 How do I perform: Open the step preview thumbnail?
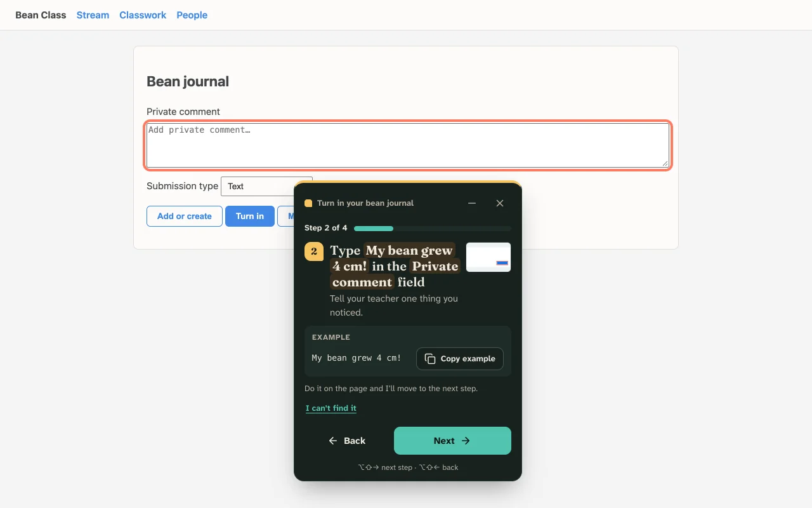pos(488,257)
